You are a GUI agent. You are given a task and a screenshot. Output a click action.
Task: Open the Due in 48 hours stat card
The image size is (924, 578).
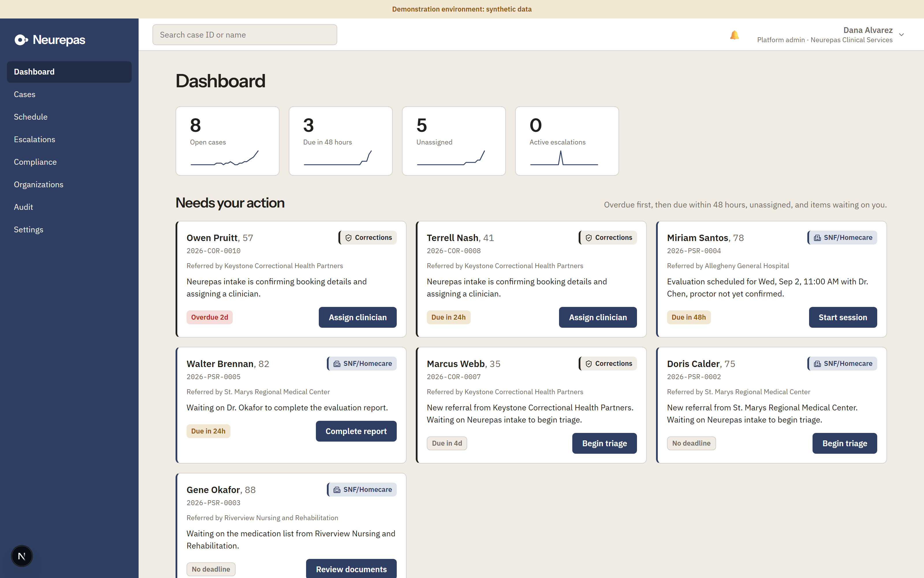click(x=341, y=141)
